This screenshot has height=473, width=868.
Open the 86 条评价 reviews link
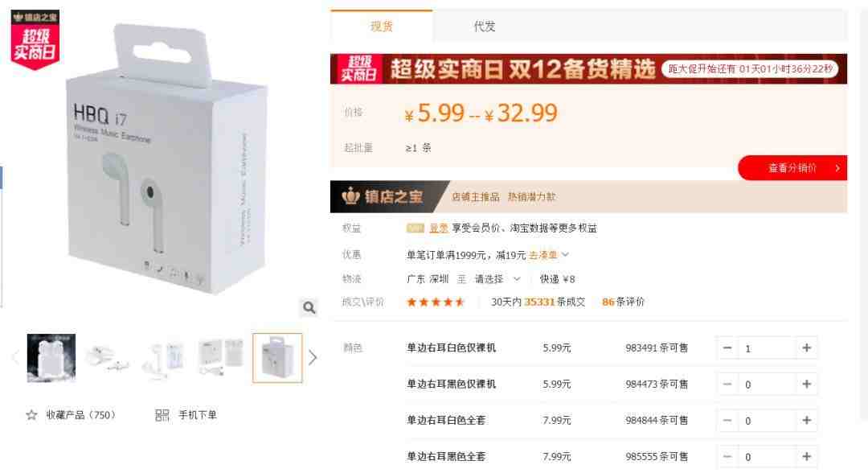(623, 302)
